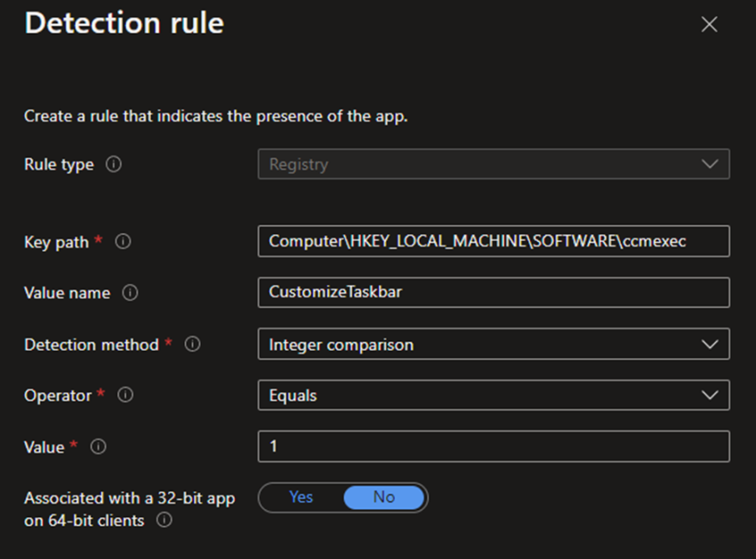This screenshot has height=559, width=756.
Task: Select Yes for 32-bit app association
Action: point(301,498)
